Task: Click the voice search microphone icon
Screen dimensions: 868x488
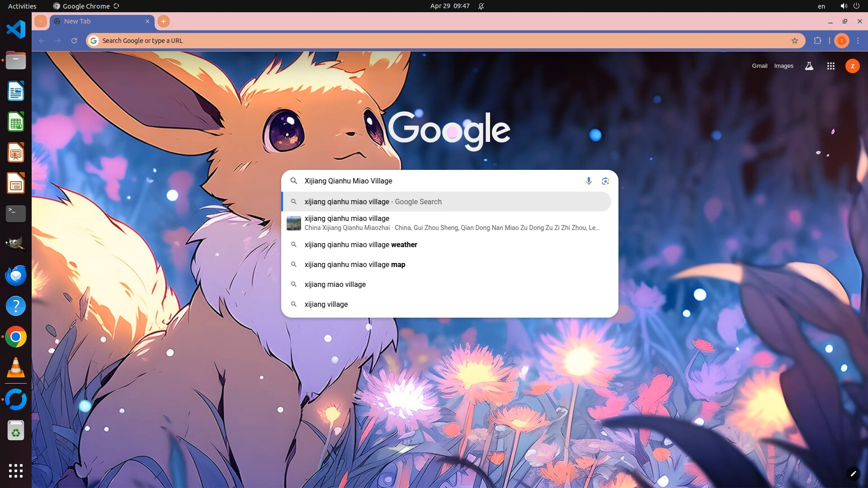Action: point(589,181)
